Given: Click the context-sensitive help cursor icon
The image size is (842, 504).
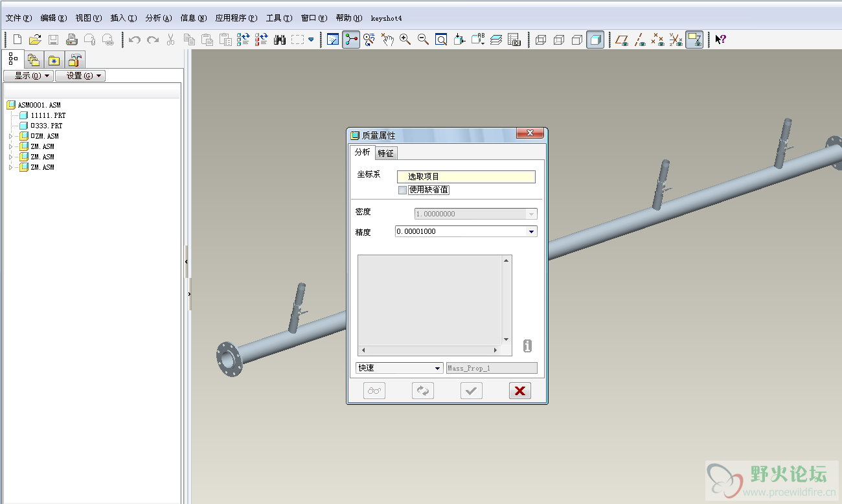Looking at the screenshot, I should click(720, 40).
